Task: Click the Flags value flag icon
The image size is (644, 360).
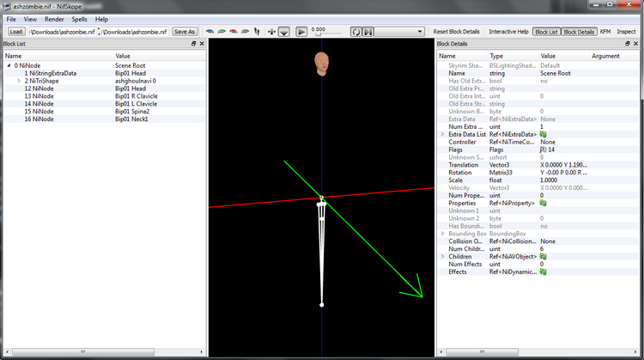Action: coord(543,149)
